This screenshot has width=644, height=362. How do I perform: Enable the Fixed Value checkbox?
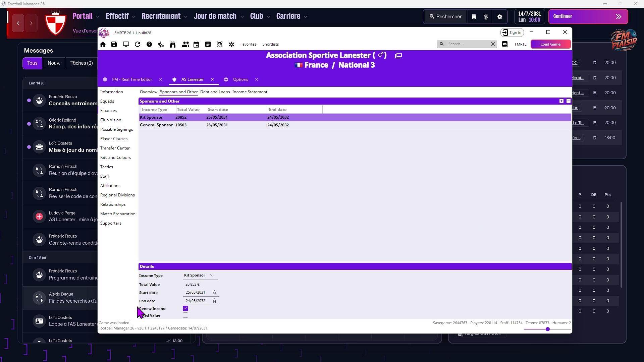[x=185, y=315]
